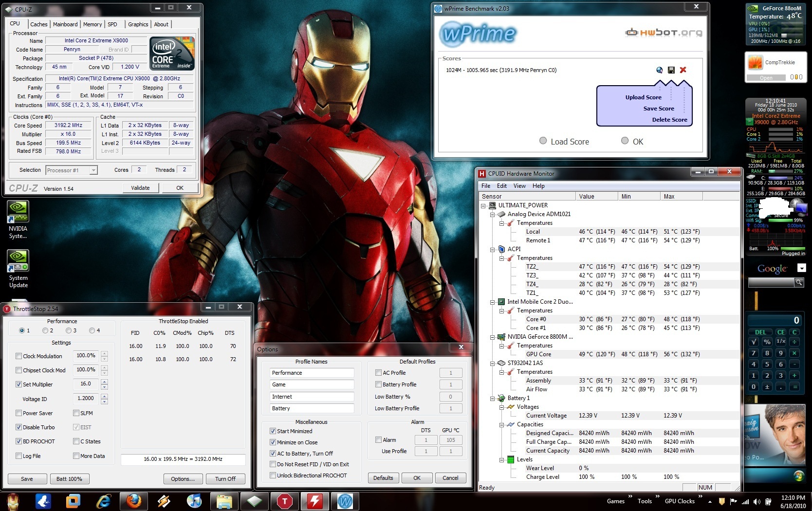Image resolution: width=812 pixels, height=511 pixels.
Task: Open Firefox from the taskbar
Action: (x=134, y=501)
